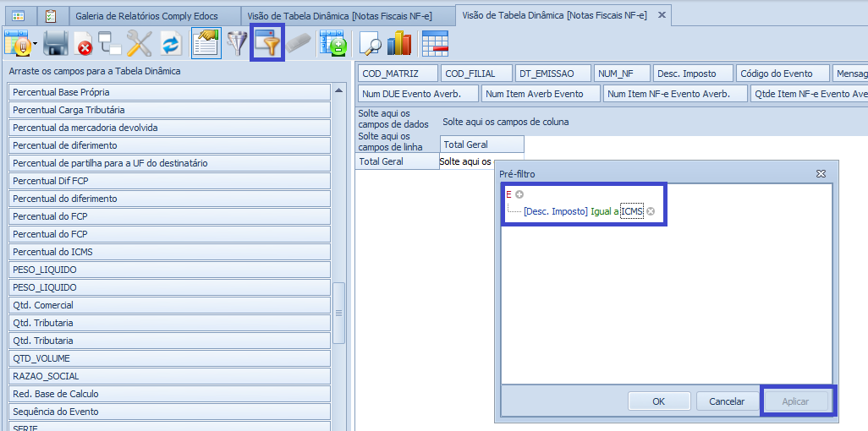Open the dropdown arrow beside table edit icon

[36, 44]
